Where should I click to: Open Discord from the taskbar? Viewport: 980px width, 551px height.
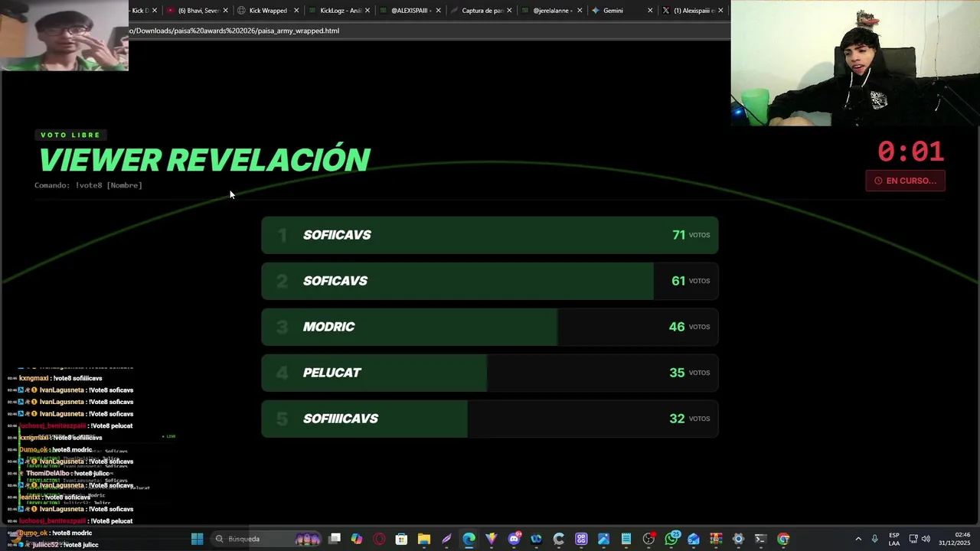click(514, 539)
